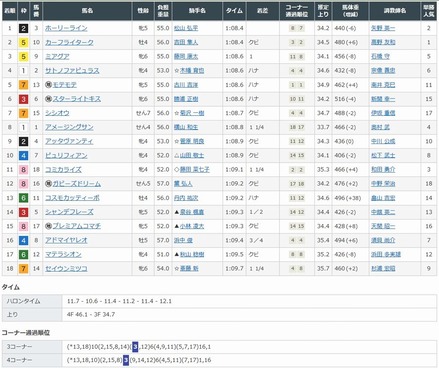
Task: Click red frame 3 badge in シャンデフレーズ row
Action: pos(23,212)
